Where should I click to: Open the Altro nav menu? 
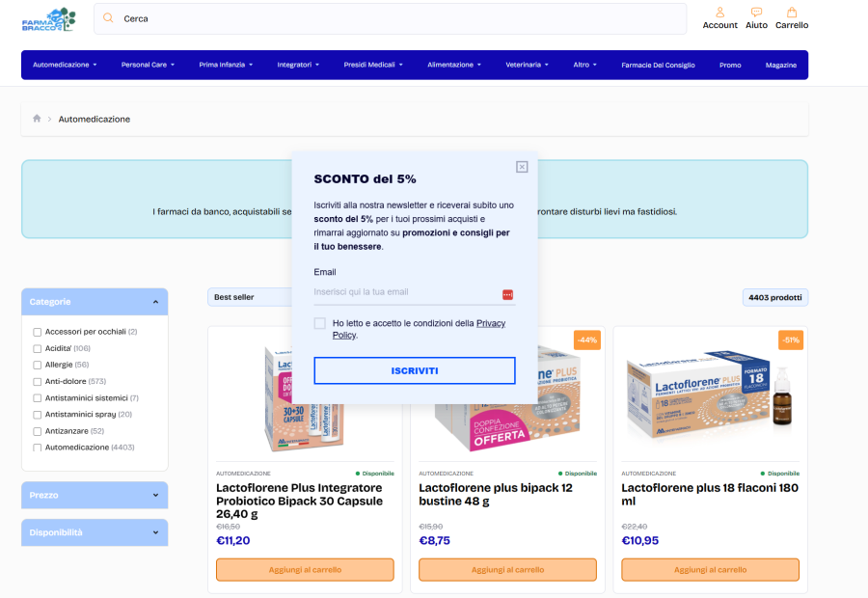click(584, 65)
